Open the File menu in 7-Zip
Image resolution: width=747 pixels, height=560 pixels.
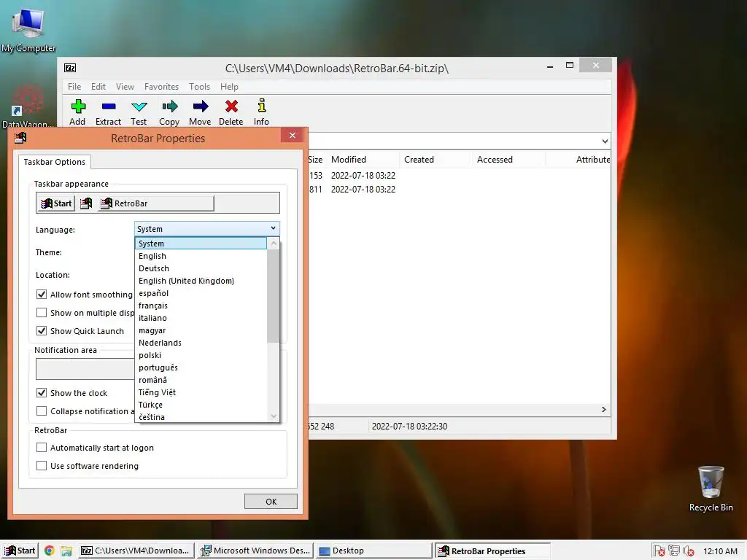pos(74,86)
